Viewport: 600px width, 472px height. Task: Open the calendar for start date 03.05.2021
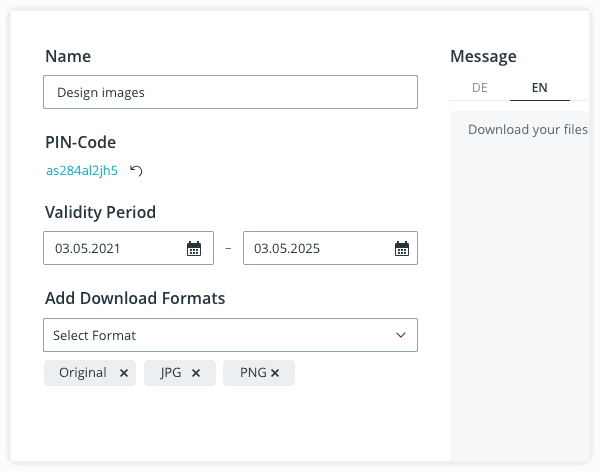coord(194,248)
